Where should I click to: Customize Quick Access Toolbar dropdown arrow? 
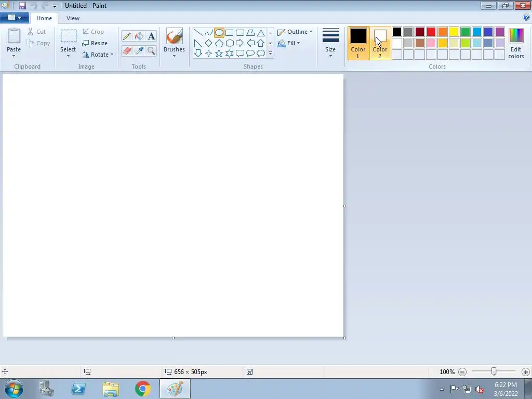[x=55, y=6]
